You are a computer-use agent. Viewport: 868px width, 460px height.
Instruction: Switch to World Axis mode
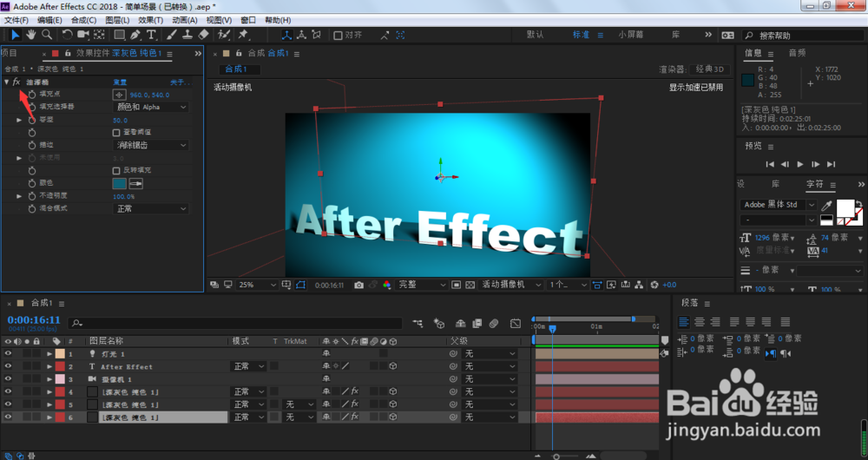click(x=302, y=35)
